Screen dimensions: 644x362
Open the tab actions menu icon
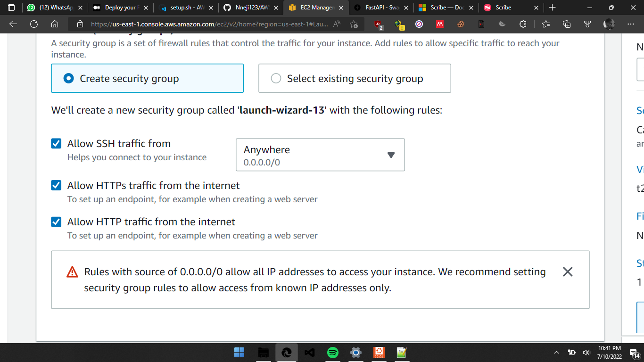coord(11,8)
